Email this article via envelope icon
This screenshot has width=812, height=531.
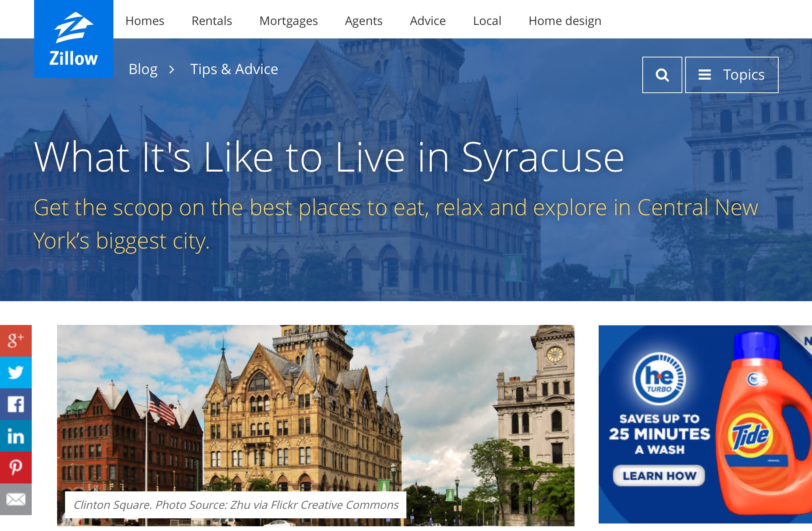[16, 499]
